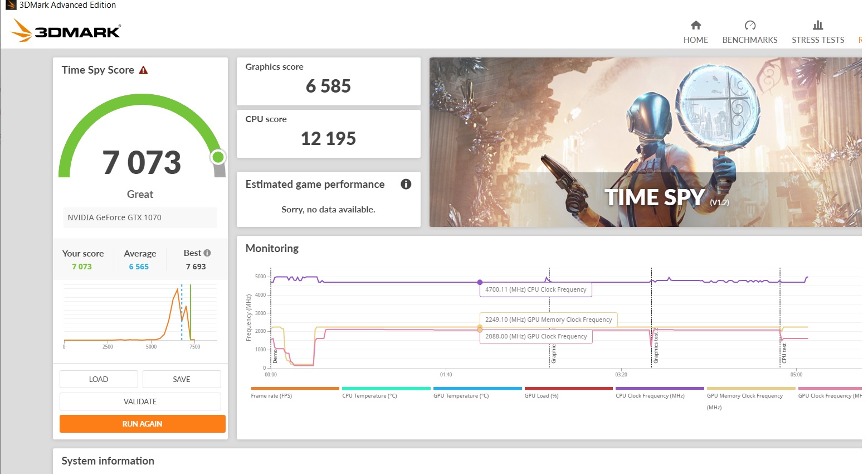Toggle the GPU Memory Clock Frequency legend bar
Image resolution: width=868 pixels, height=474 pixels.
click(x=751, y=389)
